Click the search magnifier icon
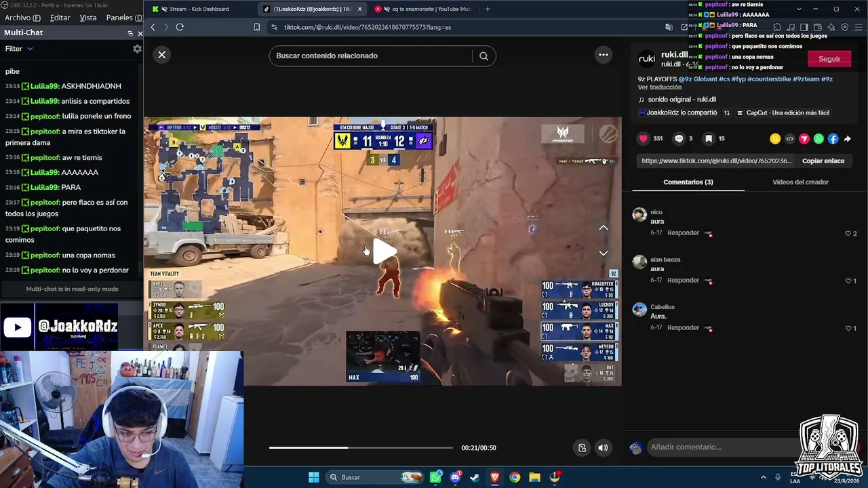The image size is (868, 488). pos(484,56)
